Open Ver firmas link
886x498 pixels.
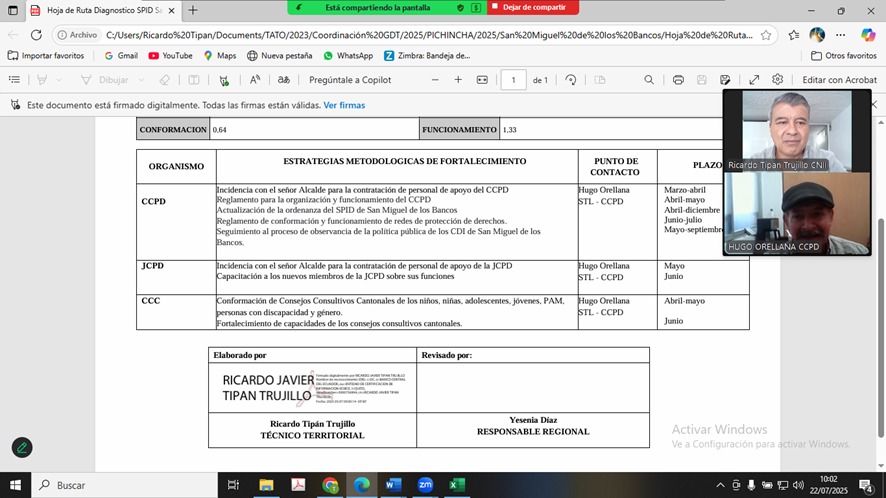(x=344, y=105)
